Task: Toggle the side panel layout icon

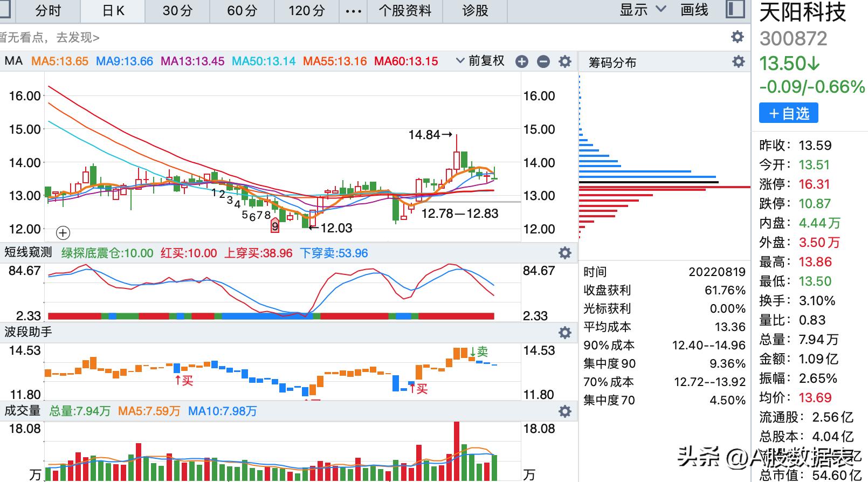Action: click(735, 10)
